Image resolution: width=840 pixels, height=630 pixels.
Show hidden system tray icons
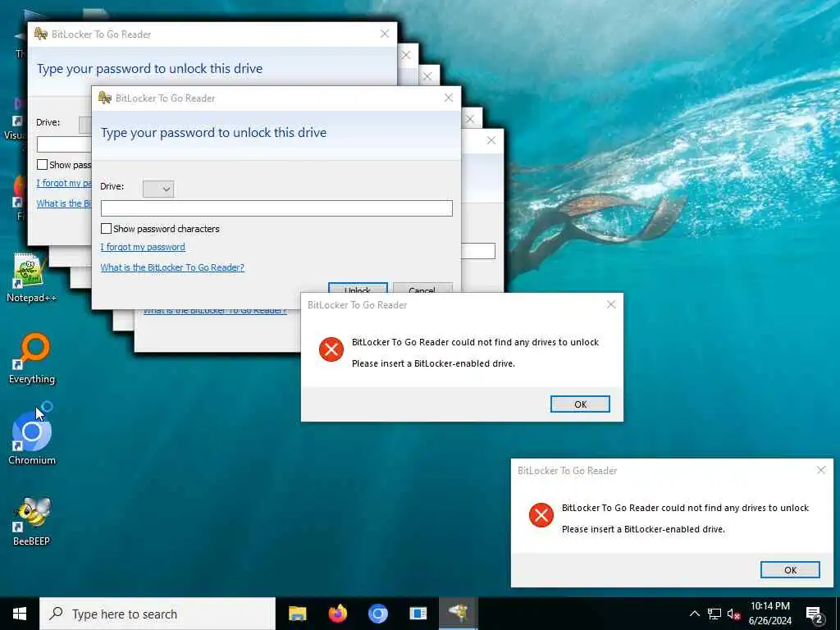click(694, 614)
